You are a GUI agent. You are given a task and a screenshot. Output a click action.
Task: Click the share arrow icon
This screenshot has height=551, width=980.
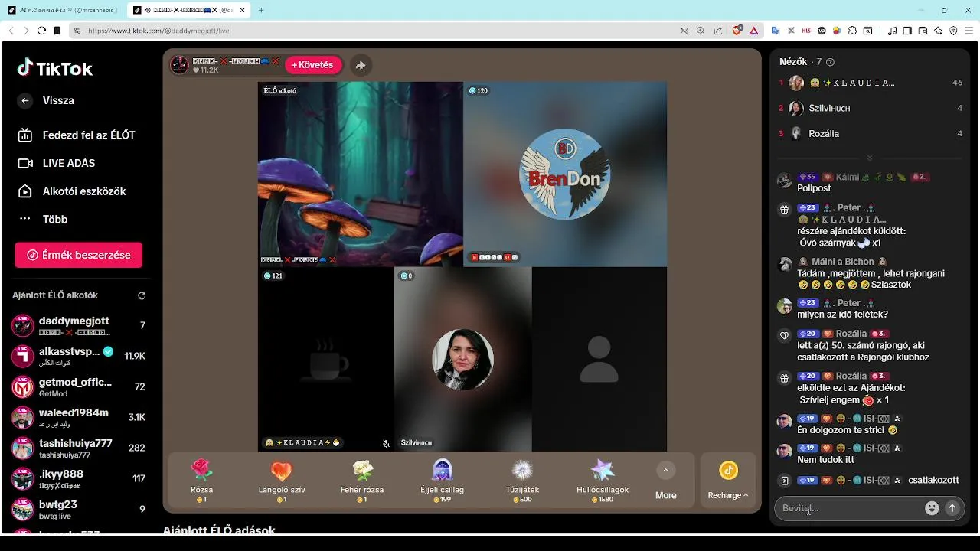pyautogui.click(x=361, y=65)
